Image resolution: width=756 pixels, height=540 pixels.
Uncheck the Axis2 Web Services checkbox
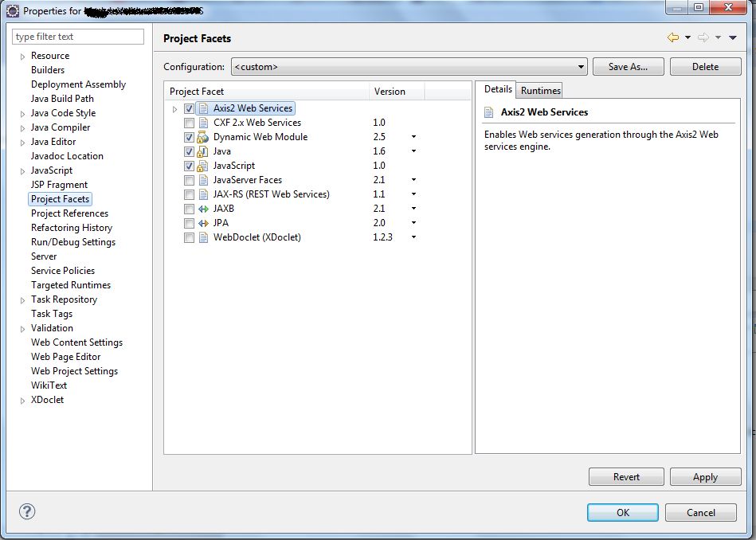[x=189, y=109]
